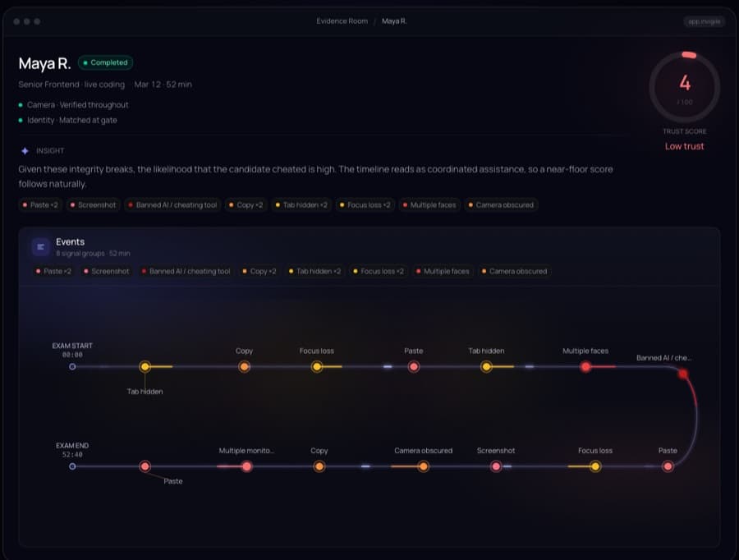Select the Banned AI / che... event marker
The height and width of the screenshot is (560, 739).
point(683,374)
